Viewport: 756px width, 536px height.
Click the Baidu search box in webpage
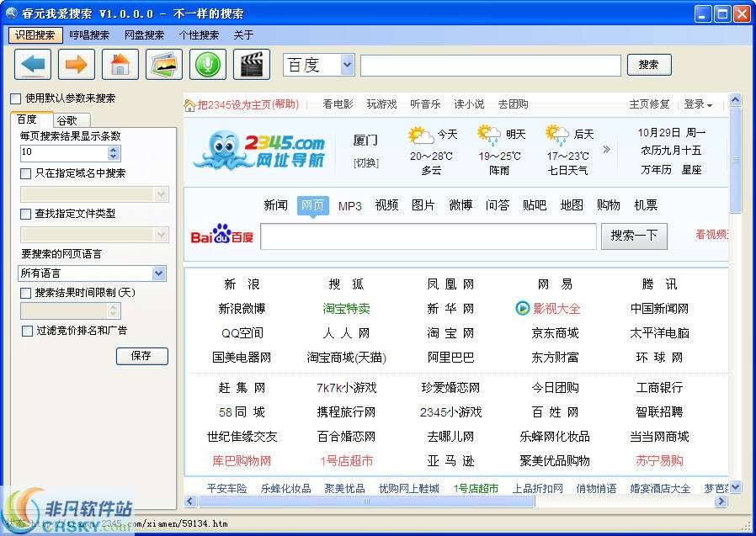pos(429,236)
